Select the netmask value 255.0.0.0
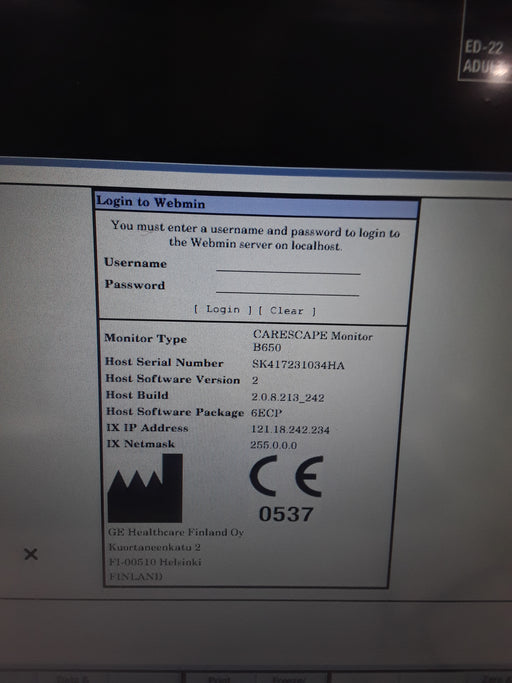Screen dimensions: 512x683 pos(274,445)
